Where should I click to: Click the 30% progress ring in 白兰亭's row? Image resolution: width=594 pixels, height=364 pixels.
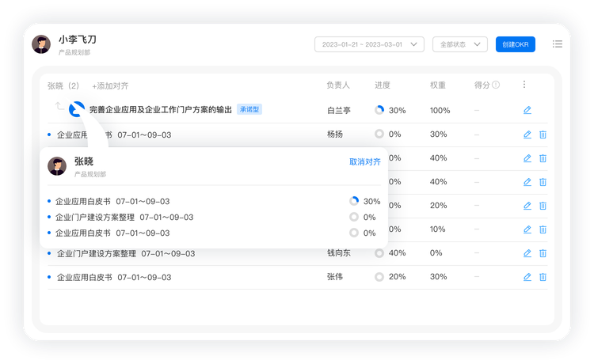coord(379,110)
